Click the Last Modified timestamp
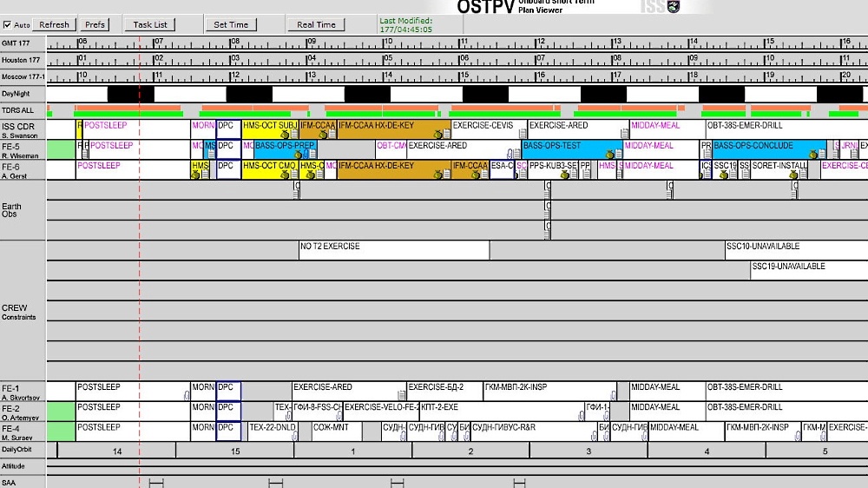Image resolution: width=868 pixels, height=488 pixels. [x=405, y=25]
